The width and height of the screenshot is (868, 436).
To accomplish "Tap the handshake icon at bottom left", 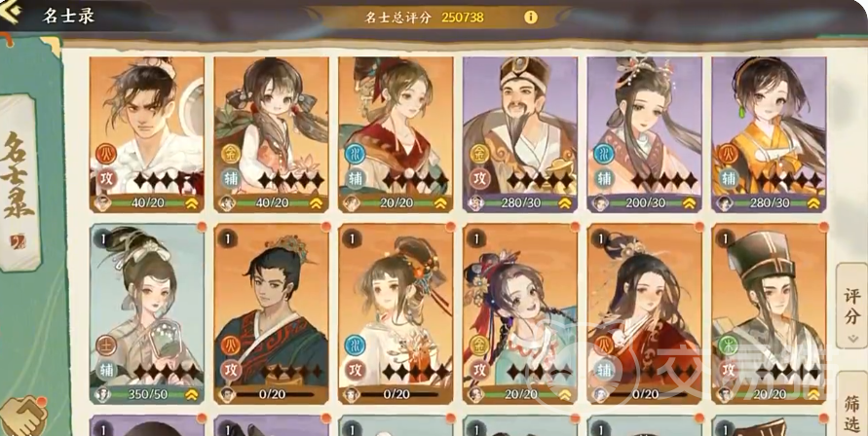I will [22, 417].
